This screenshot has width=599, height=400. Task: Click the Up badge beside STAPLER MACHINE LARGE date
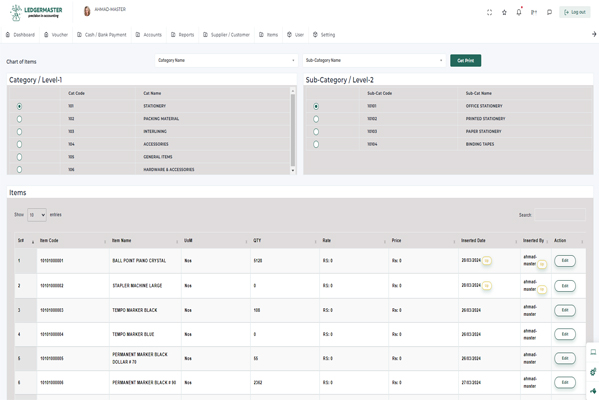487,286
